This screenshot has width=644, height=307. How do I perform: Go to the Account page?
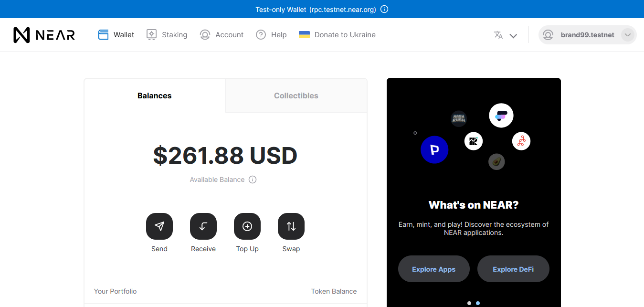pyautogui.click(x=222, y=35)
